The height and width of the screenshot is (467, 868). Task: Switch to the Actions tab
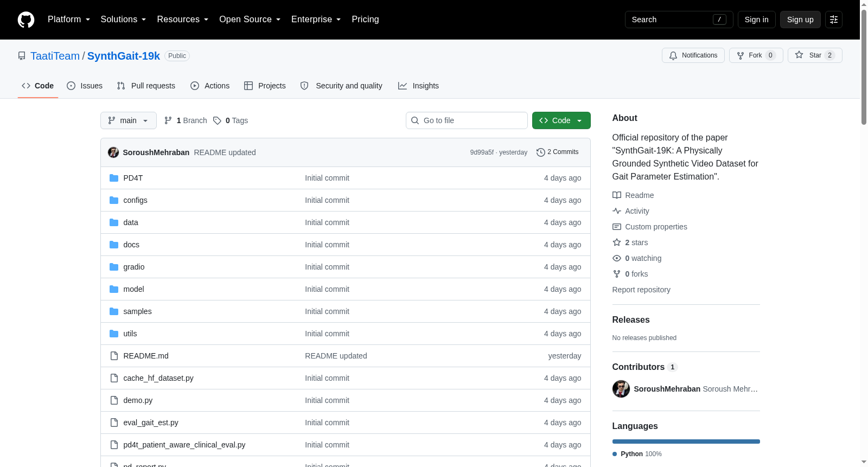coord(210,86)
